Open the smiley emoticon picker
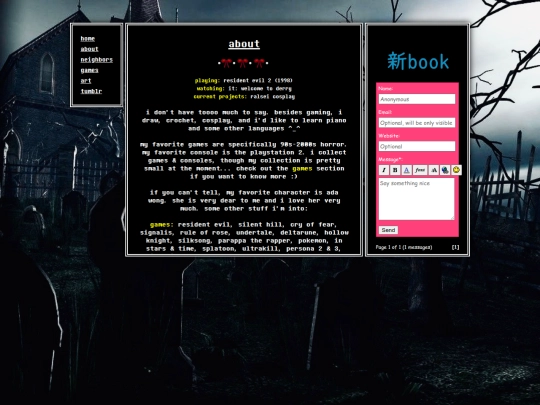540x405 pixels. pos(456,170)
